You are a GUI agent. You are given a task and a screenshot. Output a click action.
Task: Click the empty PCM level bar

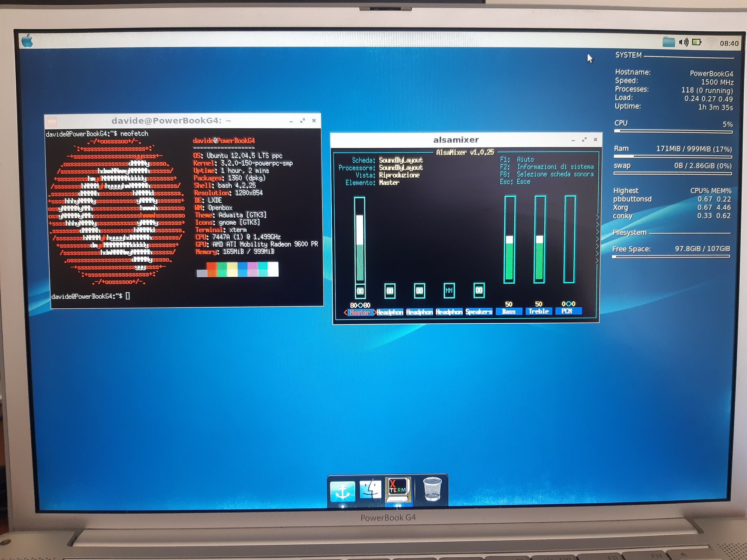pos(569,239)
